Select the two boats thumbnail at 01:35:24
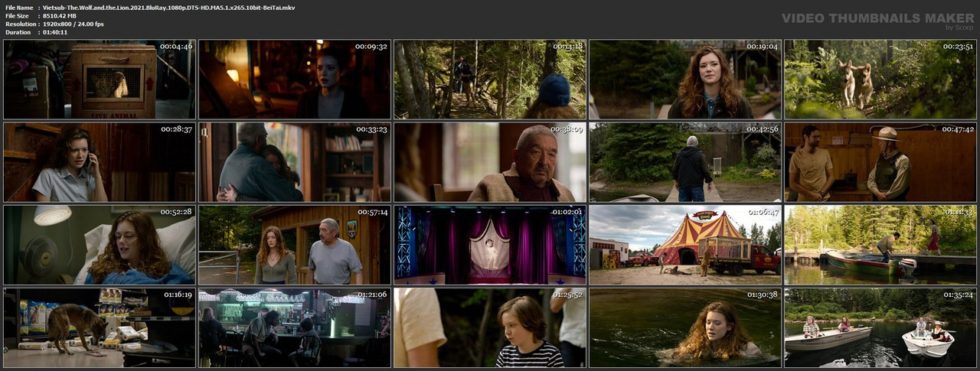 pyautogui.click(x=880, y=327)
